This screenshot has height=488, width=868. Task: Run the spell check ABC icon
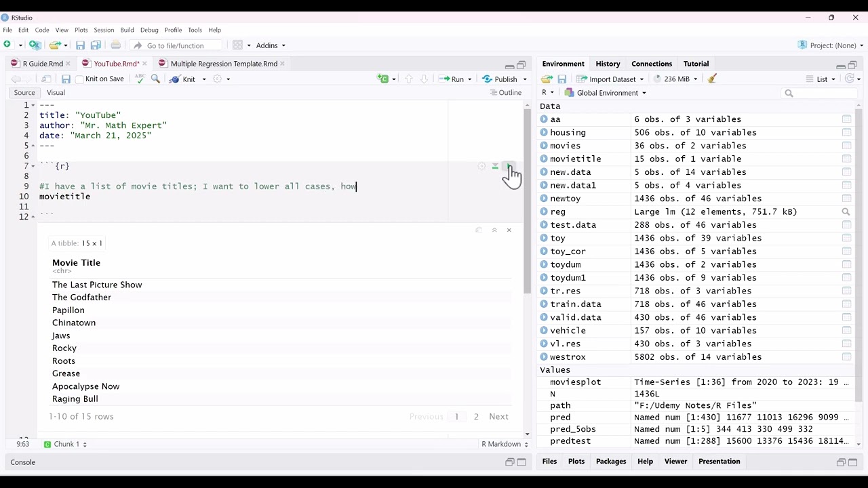pyautogui.click(x=140, y=79)
